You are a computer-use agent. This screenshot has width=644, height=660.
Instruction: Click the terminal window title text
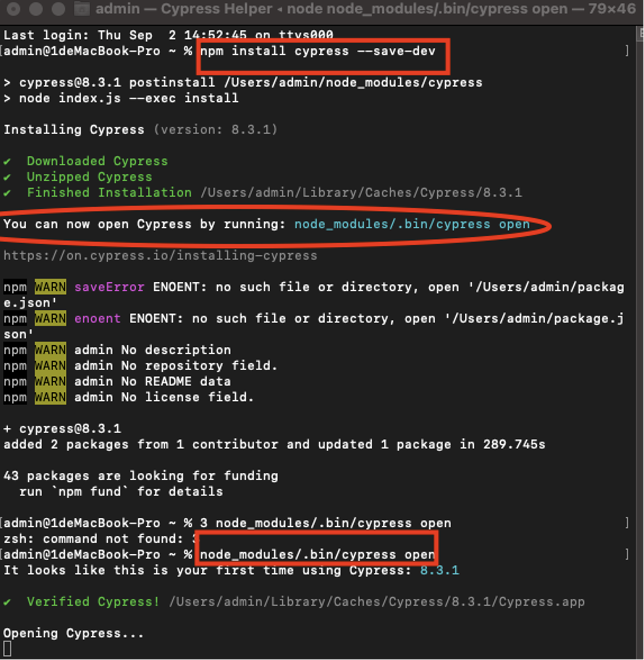click(x=365, y=8)
